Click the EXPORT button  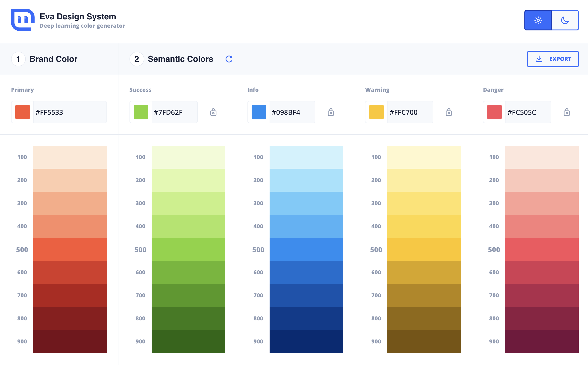pyautogui.click(x=554, y=59)
